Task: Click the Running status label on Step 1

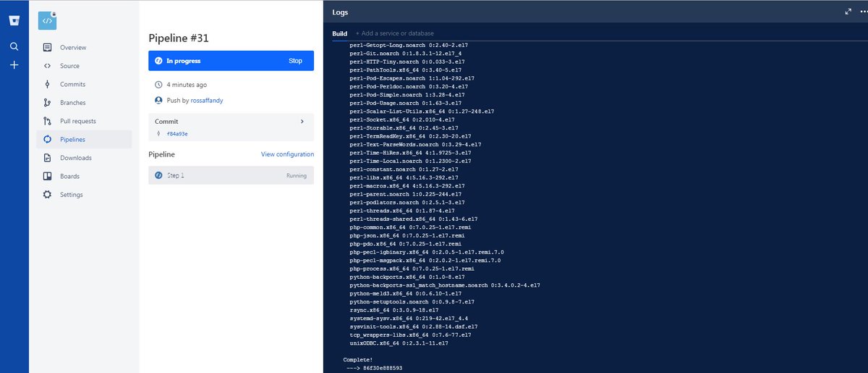Action: pyautogui.click(x=296, y=176)
